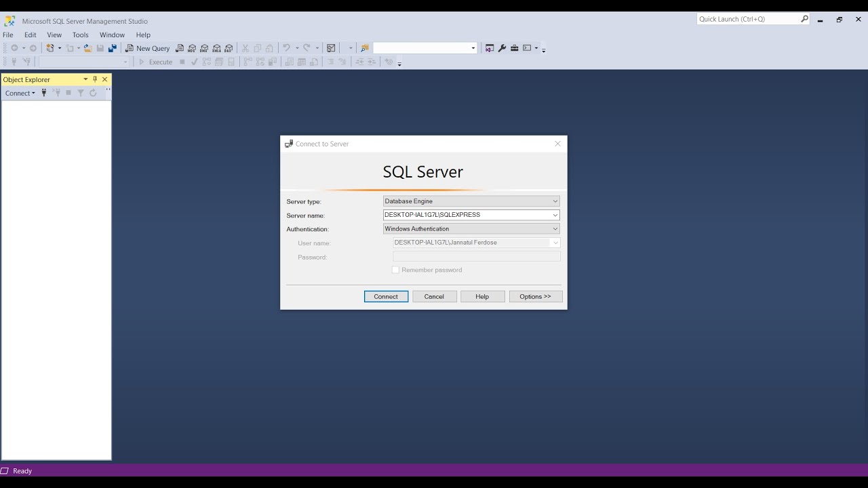Toggle the Remember password checkbox
The image size is (868, 488).
click(395, 270)
